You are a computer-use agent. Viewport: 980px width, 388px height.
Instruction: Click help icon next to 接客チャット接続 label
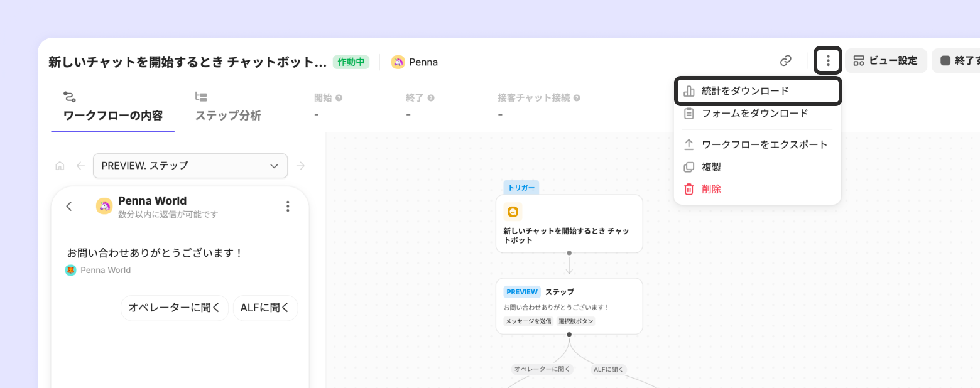click(577, 98)
